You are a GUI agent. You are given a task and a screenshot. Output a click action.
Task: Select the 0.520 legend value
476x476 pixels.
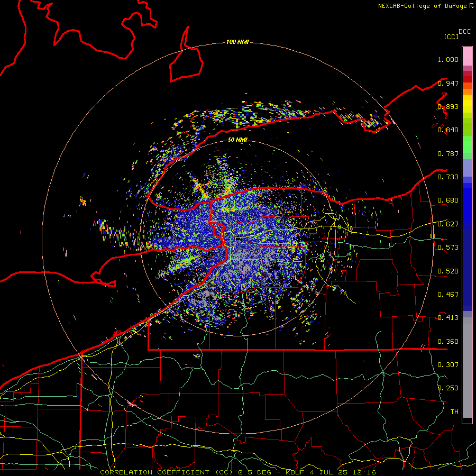tap(448, 271)
